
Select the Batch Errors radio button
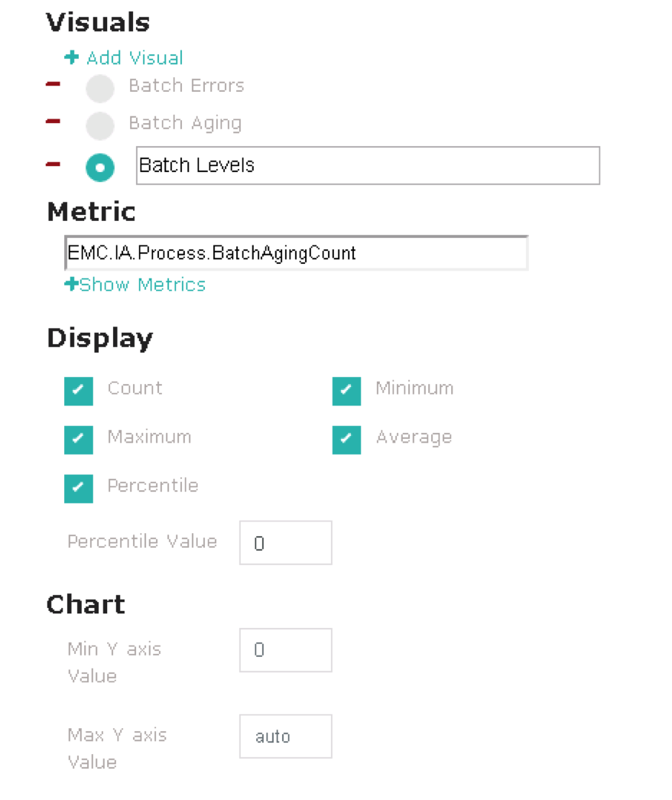pyautogui.click(x=100, y=88)
